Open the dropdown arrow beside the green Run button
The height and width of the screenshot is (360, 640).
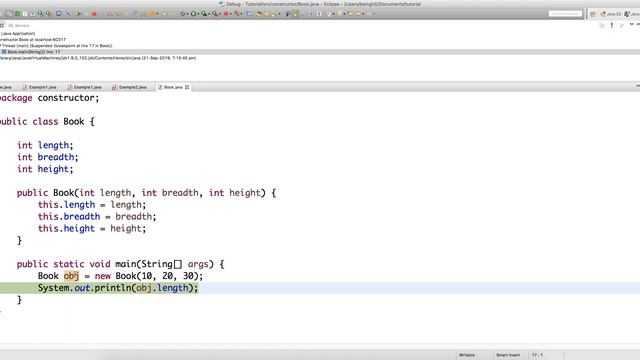198,14
